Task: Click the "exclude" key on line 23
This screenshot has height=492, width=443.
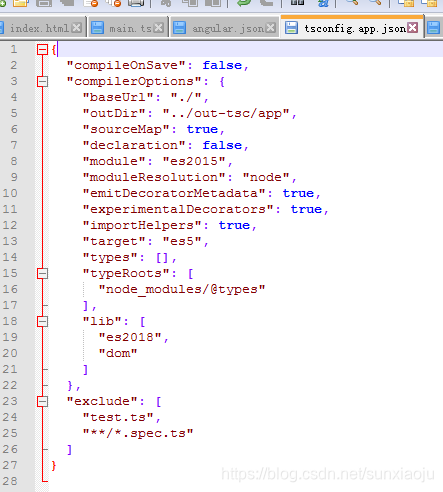Action: pos(102,402)
